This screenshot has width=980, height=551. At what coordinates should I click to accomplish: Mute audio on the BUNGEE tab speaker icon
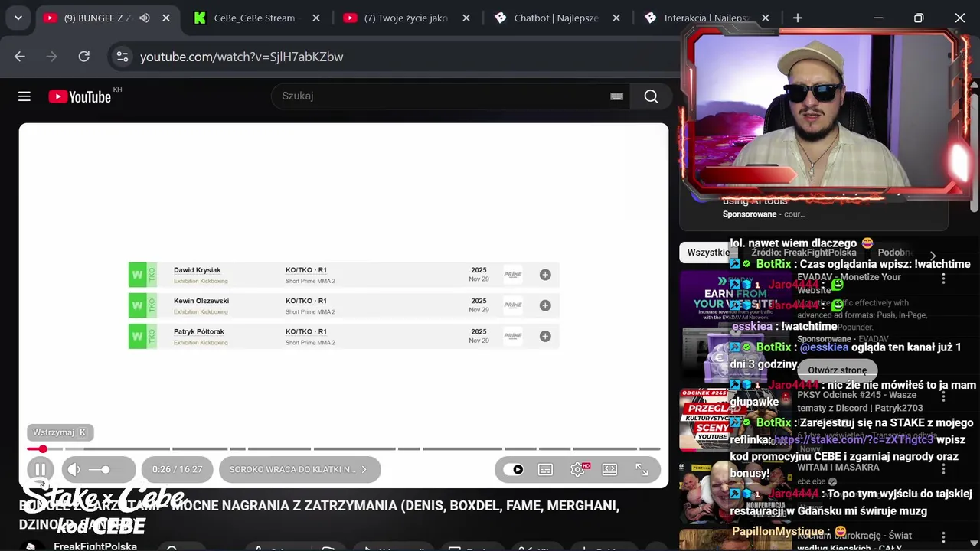point(145,18)
